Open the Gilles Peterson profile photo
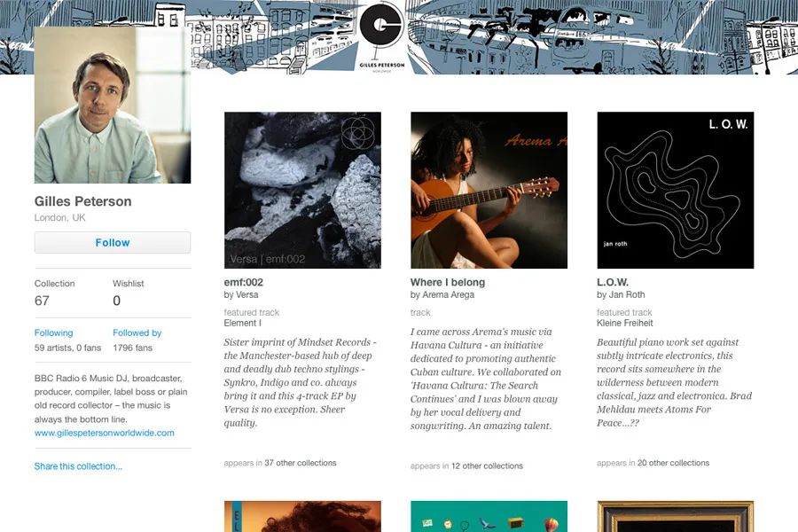 click(x=113, y=106)
